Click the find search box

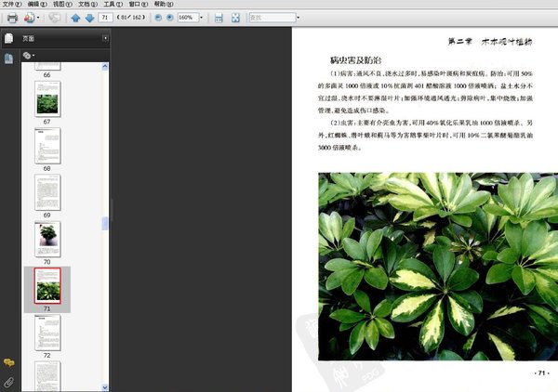(x=272, y=18)
